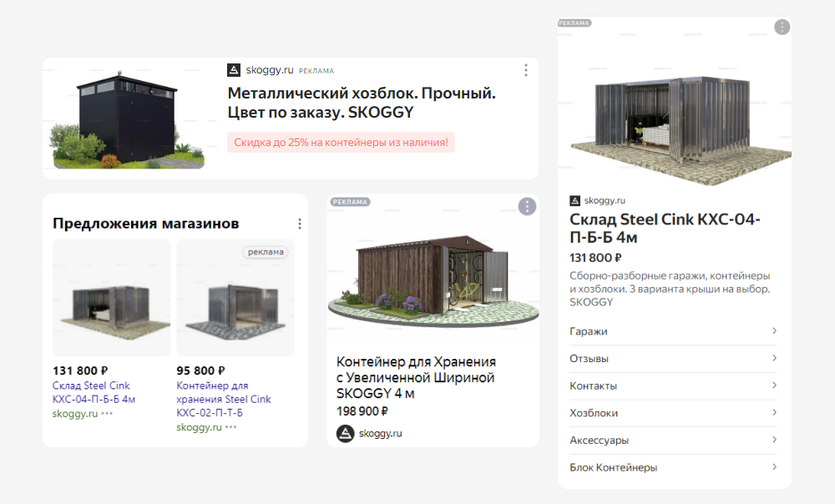The height and width of the screenshot is (504, 835).
Task: Open Металлический хозблок. Прочный headline link
Action: click(x=362, y=103)
